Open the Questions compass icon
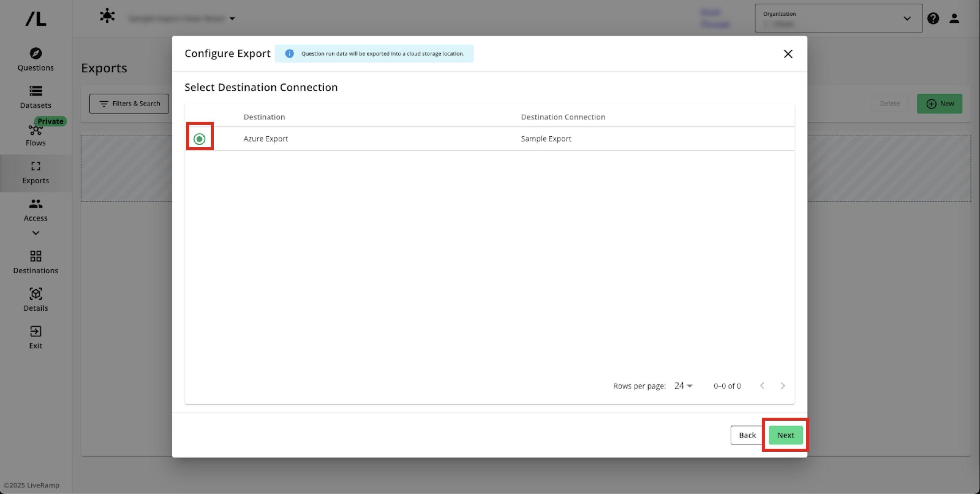This screenshot has height=494, width=980. coord(36,53)
